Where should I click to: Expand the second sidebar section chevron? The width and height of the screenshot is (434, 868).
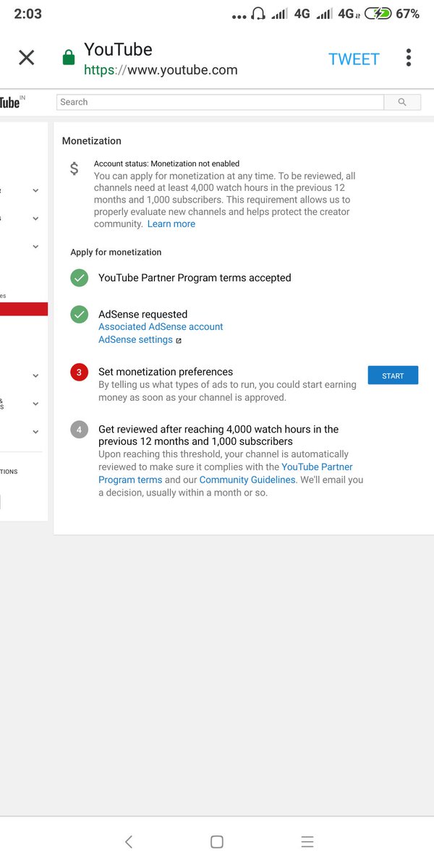tap(35, 218)
